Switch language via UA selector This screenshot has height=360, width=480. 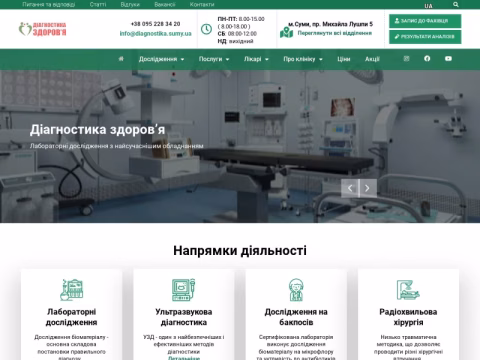428,6
